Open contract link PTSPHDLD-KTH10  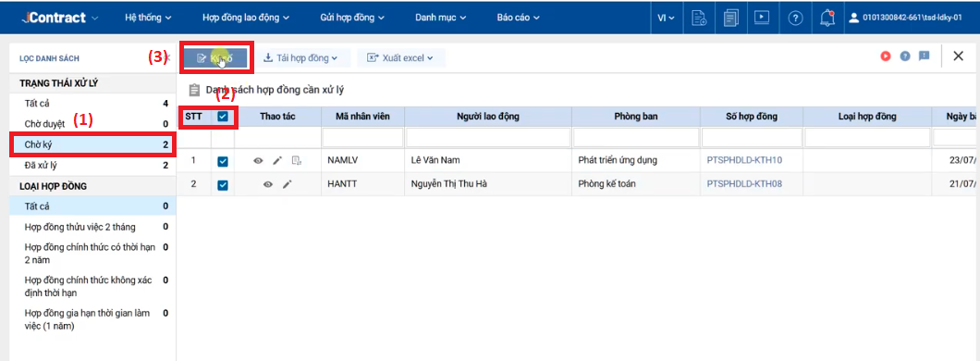pyautogui.click(x=744, y=161)
